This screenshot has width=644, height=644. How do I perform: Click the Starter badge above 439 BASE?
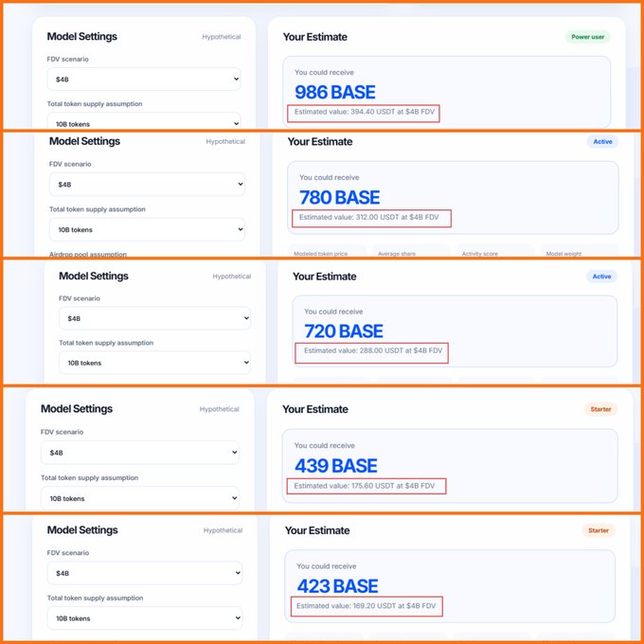coord(600,409)
